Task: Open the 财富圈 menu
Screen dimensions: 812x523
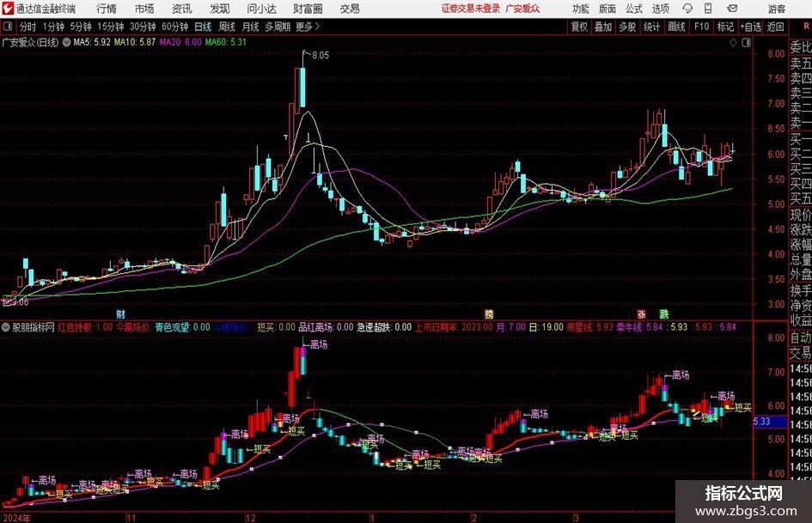Action: click(308, 9)
